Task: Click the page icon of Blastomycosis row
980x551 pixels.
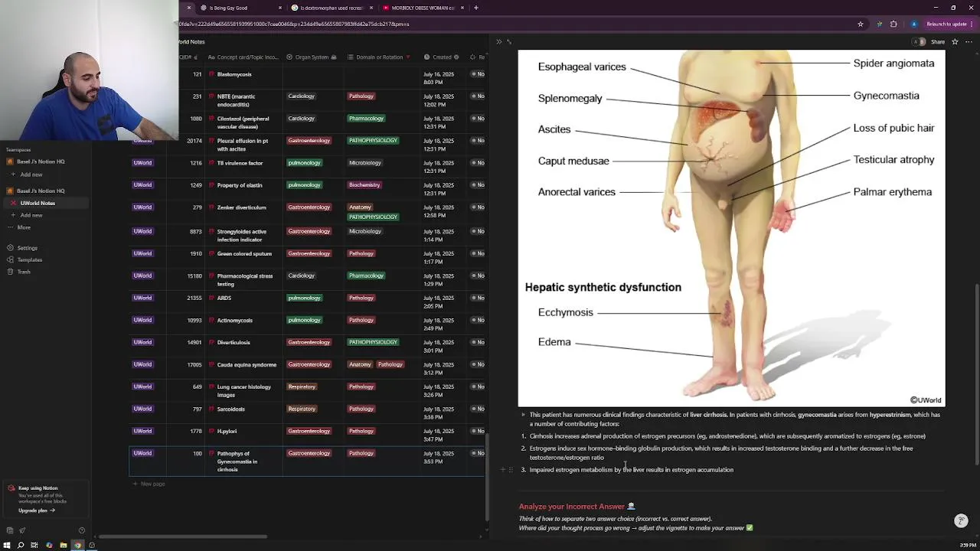Action: point(211,74)
